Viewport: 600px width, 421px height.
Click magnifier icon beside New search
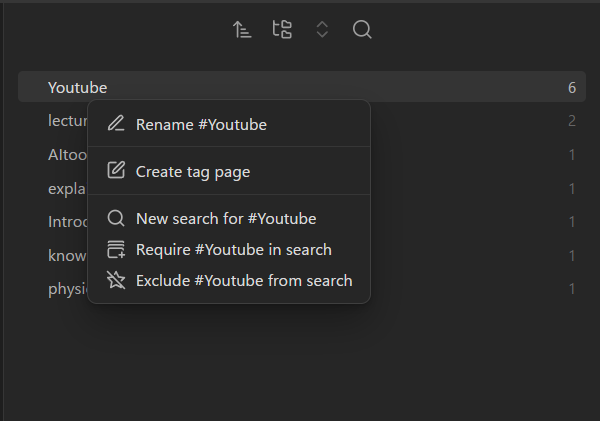click(x=116, y=219)
